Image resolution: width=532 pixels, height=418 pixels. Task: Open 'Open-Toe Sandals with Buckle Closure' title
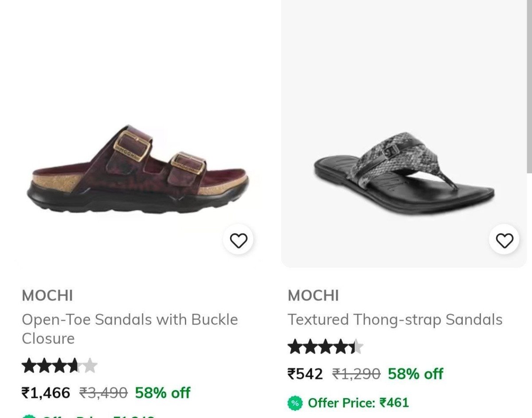tap(129, 329)
